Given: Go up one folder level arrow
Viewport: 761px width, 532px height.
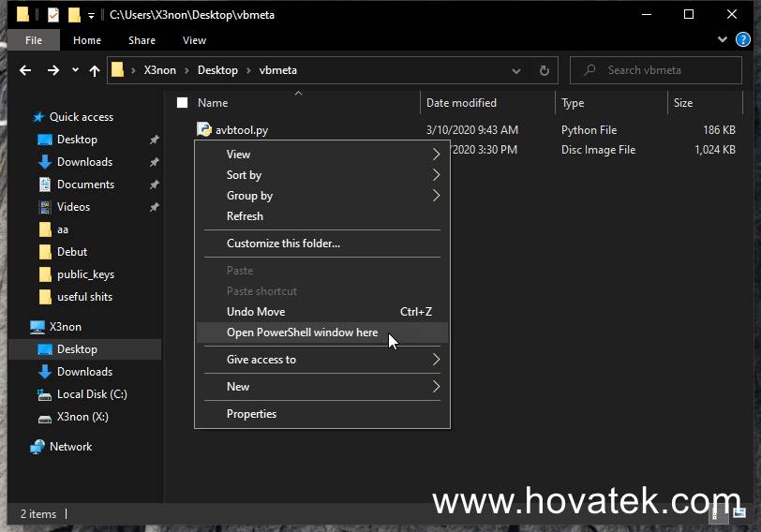Looking at the screenshot, I should 95,70.
